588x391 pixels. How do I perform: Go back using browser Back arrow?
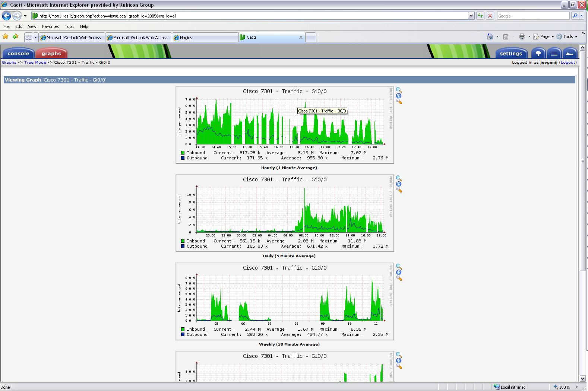(x=6, y=16)
